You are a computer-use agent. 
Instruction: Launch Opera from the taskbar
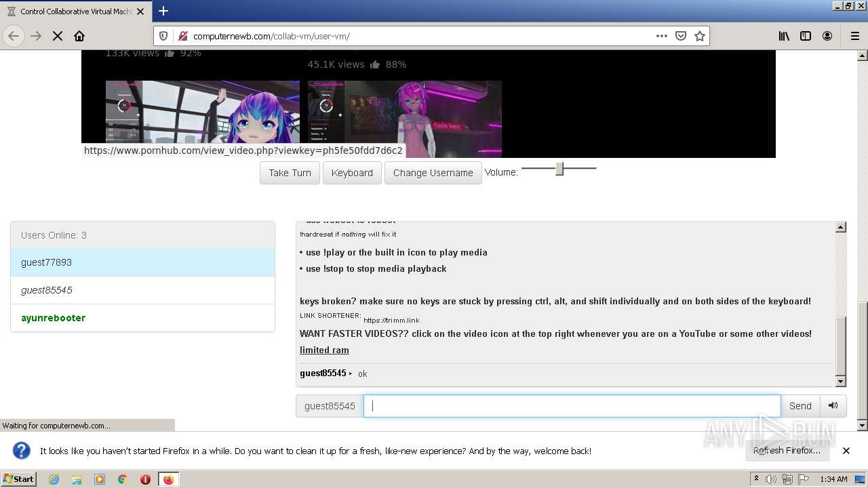point(145,479)
